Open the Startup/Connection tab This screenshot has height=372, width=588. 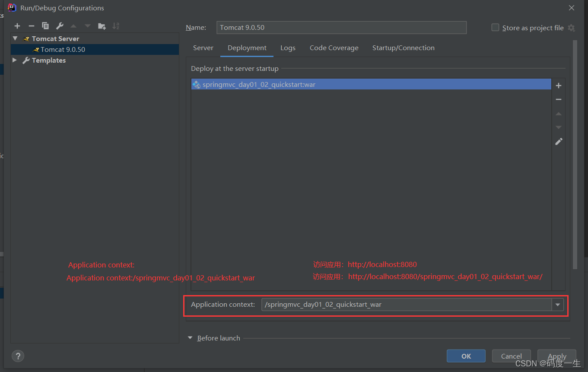[404, 48]
